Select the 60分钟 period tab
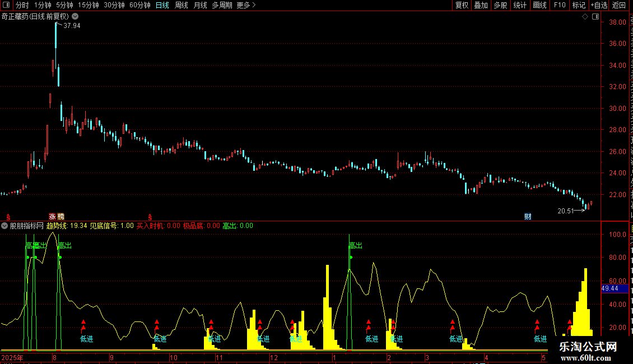Viewport: 633px width, 364px height. pyautogui.click(x=139, y=5)
